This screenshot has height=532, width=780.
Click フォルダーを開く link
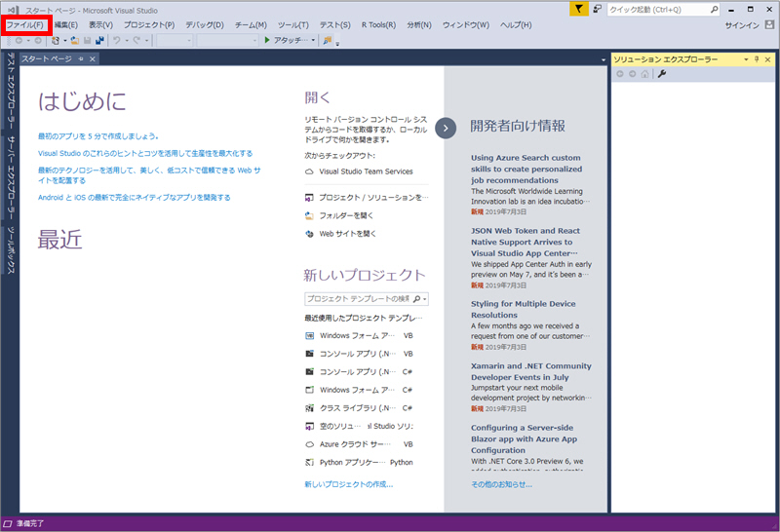click(346, 215)
